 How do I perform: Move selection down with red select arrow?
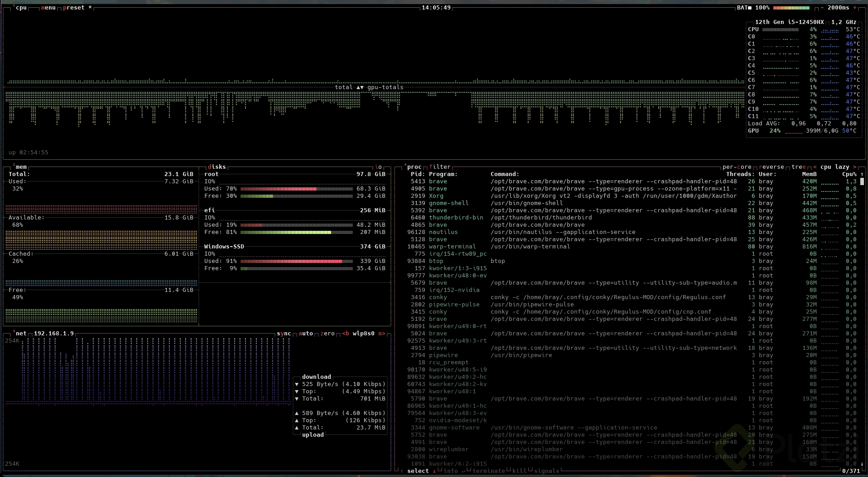[x=434, y=471]
